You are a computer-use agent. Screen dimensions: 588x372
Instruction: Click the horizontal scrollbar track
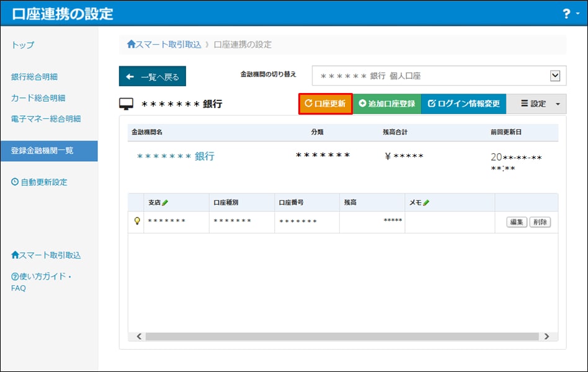click(342, 337)
